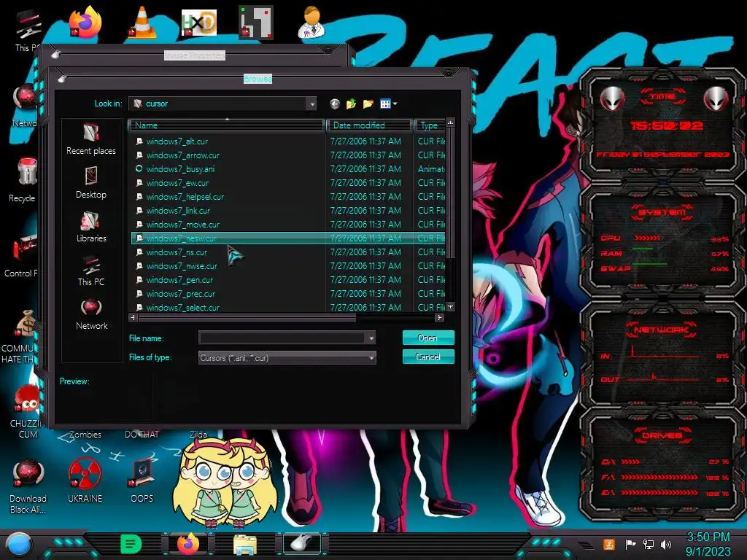
Task: Sort files by Type column header
Action: [x=430, y=125]
